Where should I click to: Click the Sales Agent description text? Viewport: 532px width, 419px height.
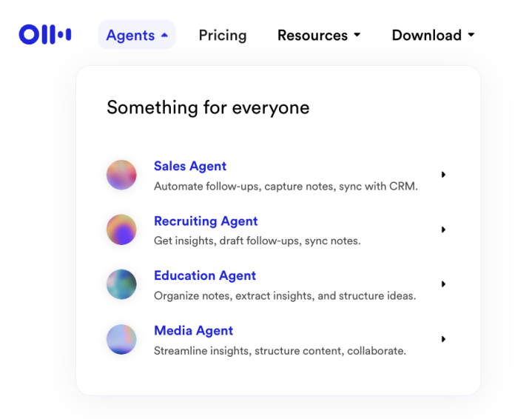coord(286,187)
